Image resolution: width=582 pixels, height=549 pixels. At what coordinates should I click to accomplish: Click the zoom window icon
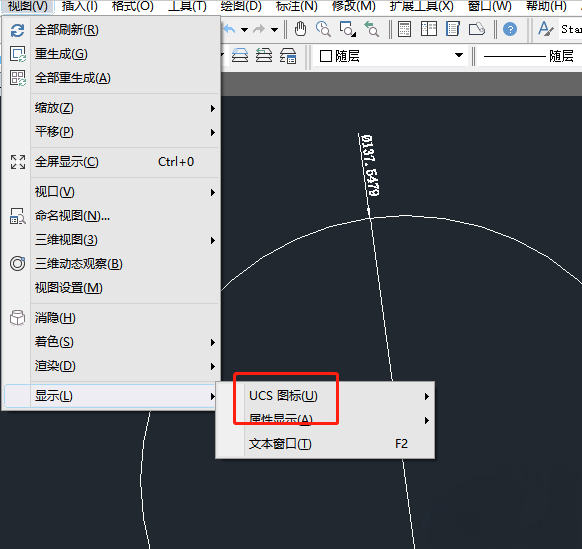[348, 29]
